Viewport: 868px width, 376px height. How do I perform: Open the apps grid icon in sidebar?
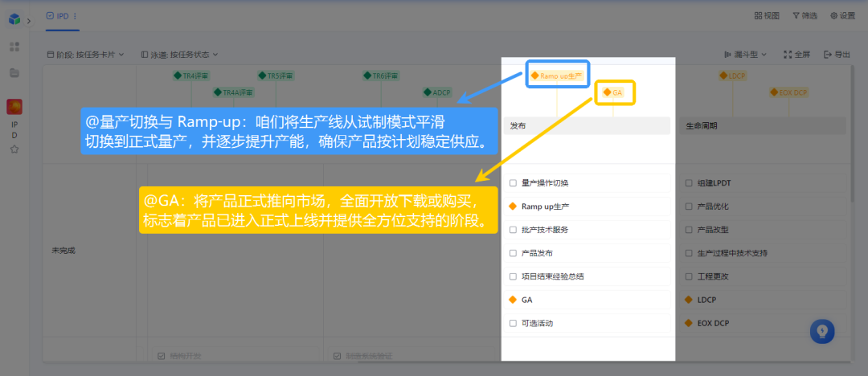pyautogui.click(x=14, y=47)
